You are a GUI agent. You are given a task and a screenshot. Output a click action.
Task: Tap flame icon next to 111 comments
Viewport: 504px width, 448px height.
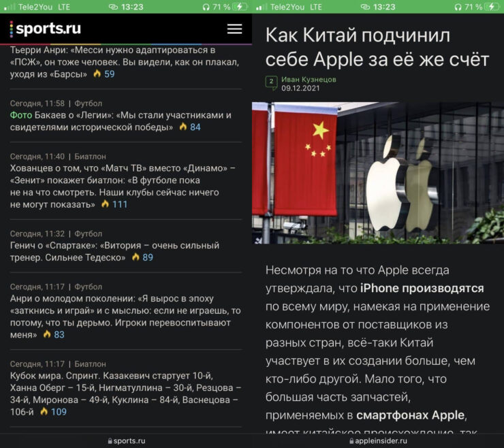[105, 204]
